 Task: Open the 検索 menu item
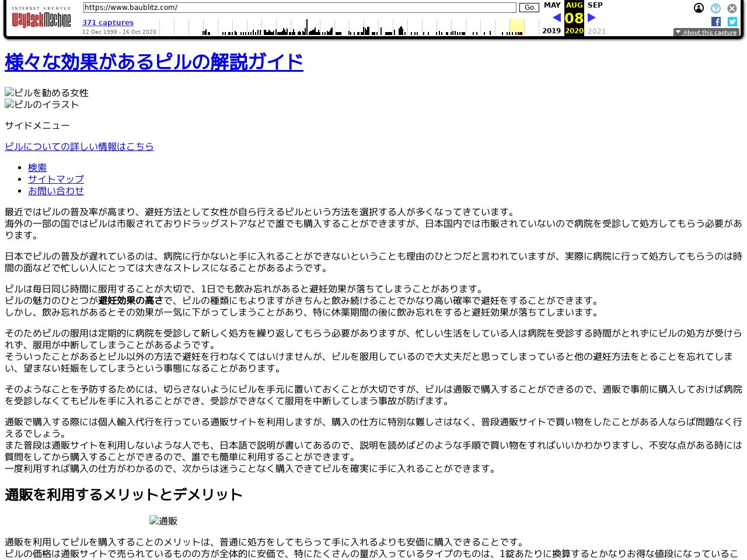pyautogui.click(x=37, y=167)
